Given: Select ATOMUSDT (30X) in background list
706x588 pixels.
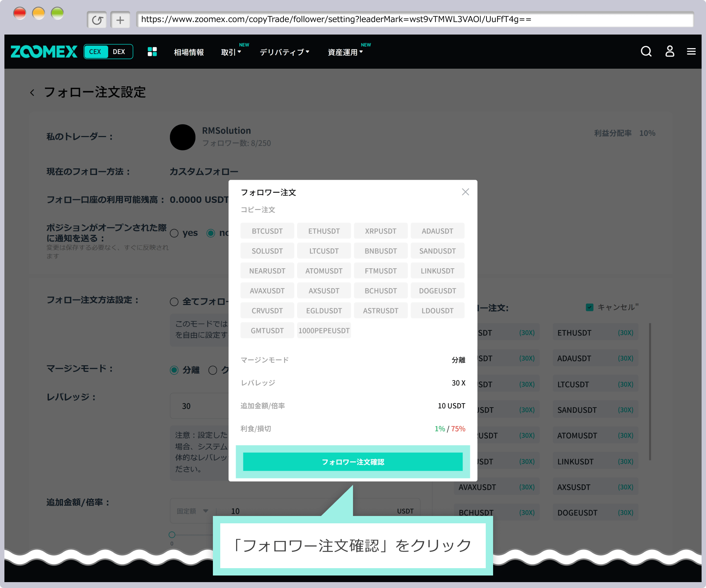Looking at the screenshot, I should point(595,435).
